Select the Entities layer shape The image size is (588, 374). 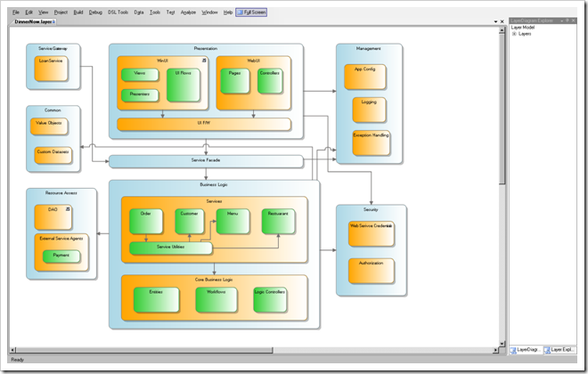click(156, 300)
